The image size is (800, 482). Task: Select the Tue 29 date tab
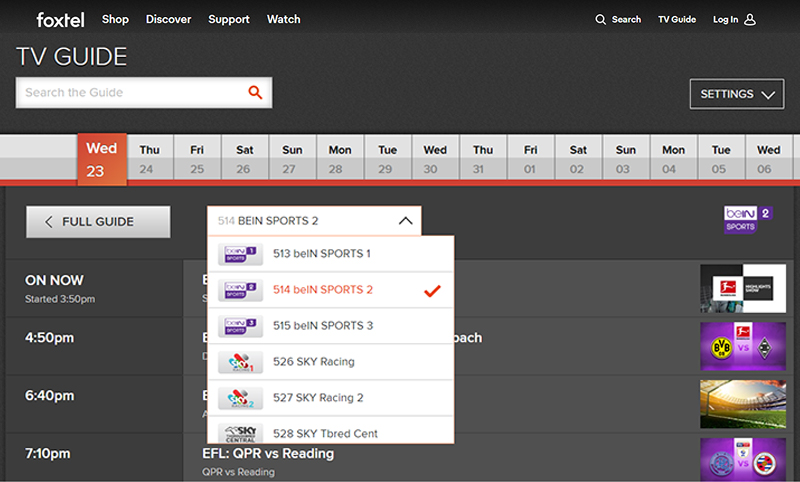pos(388,157)
